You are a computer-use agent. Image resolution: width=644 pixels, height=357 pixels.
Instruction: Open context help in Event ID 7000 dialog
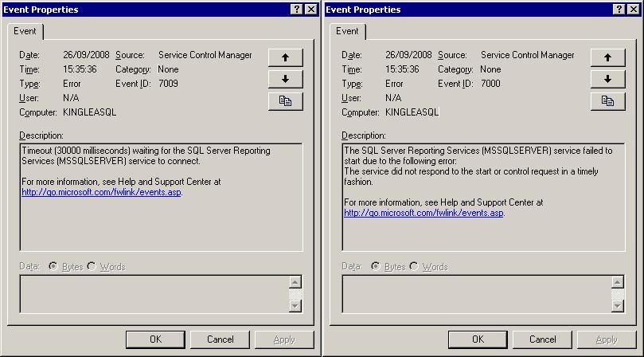[619, 10]
